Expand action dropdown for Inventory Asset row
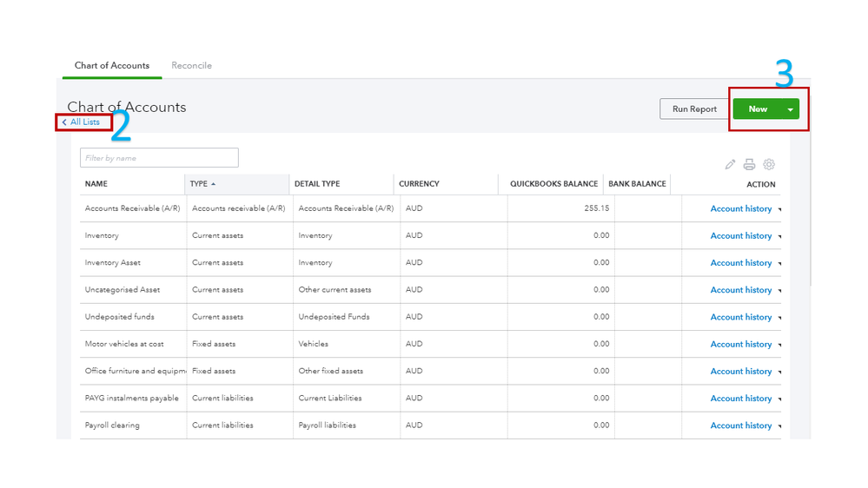The width and height of the screenshot is (868, 488). [x=779, y=263]
